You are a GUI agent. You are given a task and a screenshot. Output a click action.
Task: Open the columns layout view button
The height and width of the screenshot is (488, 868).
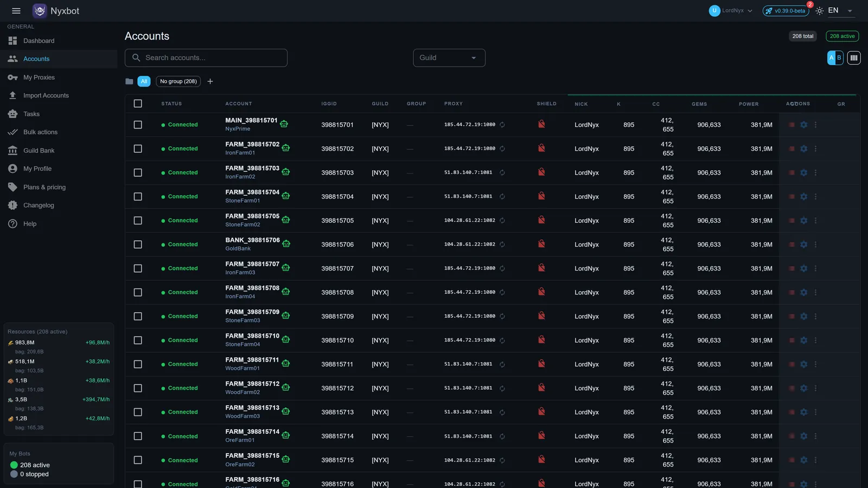(854, 57)
